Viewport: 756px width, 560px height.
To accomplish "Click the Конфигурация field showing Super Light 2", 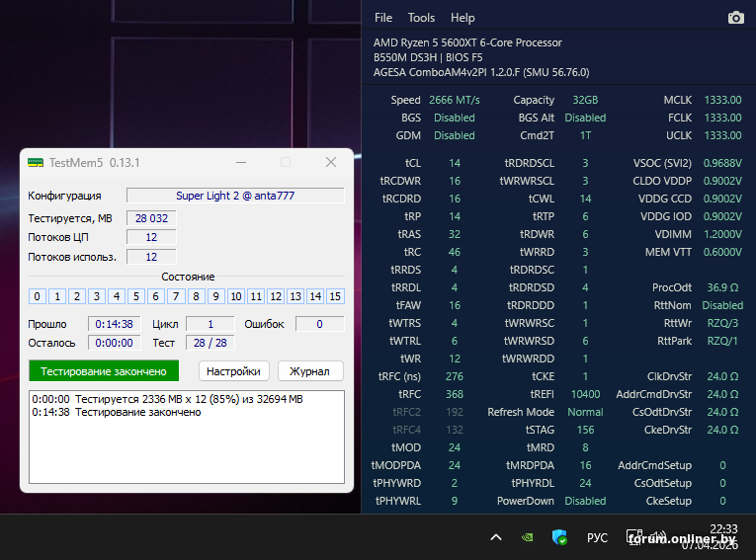I will tap(235, 196).
